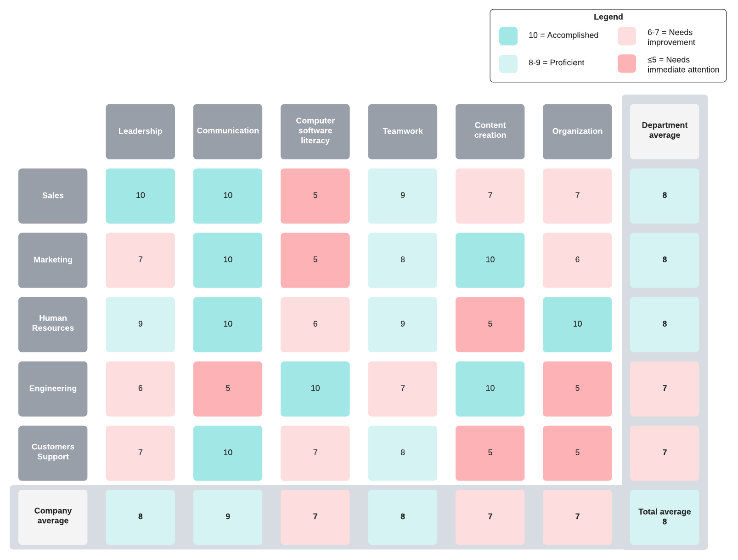The width and height of the screenshot is (738, 560).
Task: Select the Communication company average cell
Action: [227, 517]
